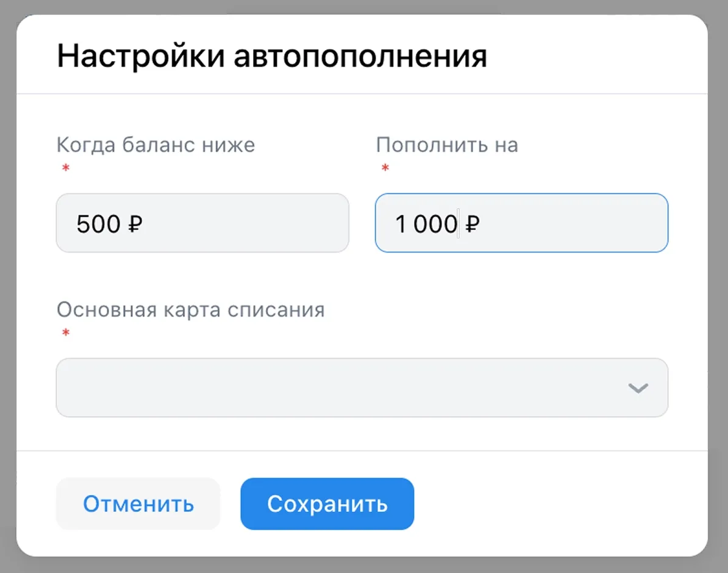
Task: Click the Отменить button to cancel
Action: click(x=138, y=504)
